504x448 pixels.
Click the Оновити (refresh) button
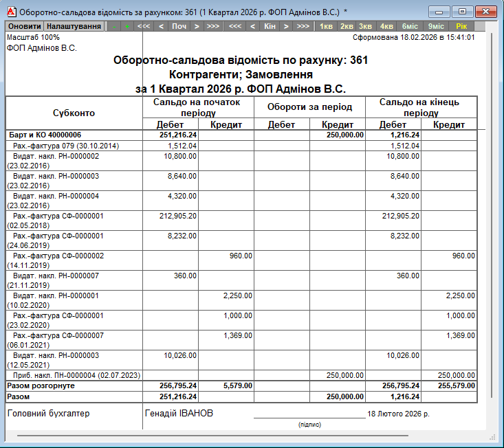(24, 26)
